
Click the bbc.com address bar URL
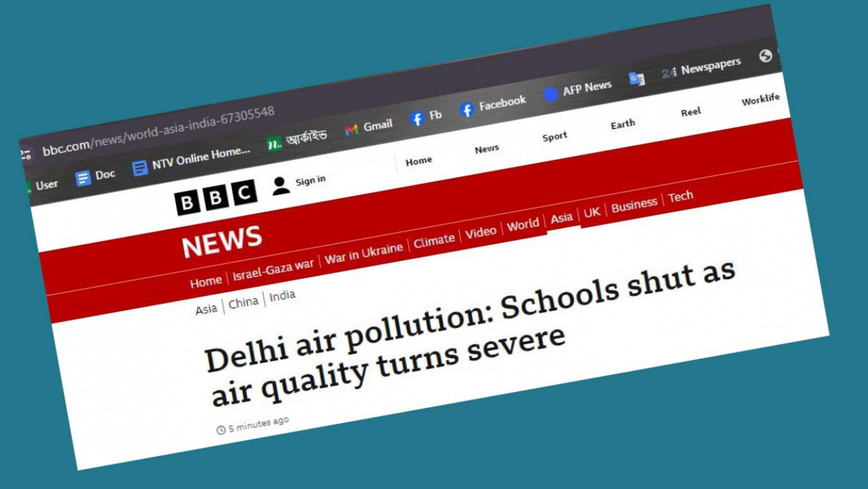tap(159, 132)
